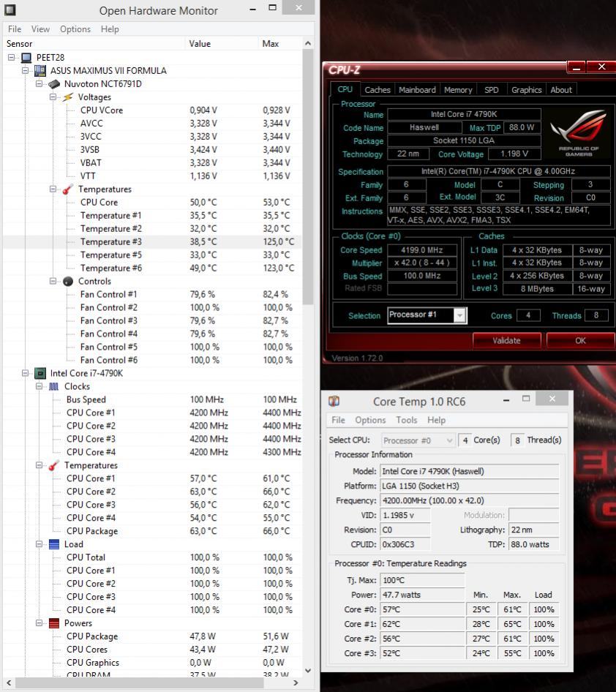
Task: Click the vertical scrollbar thumb in Open Hardware Monitor
Action: tap(308, 177)
